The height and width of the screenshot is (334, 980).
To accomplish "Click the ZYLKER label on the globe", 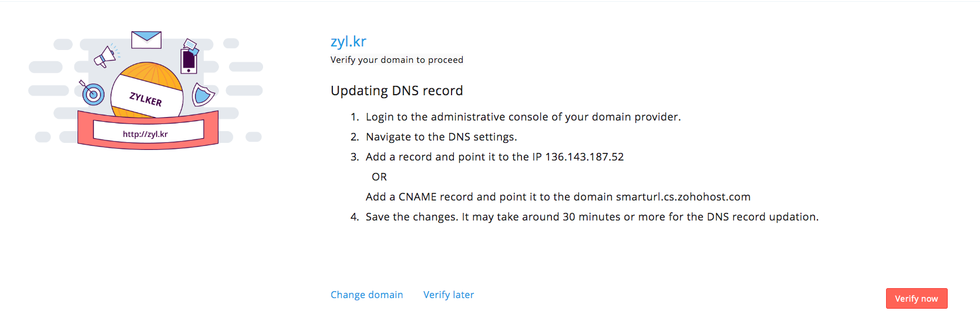I will (146, 99).
